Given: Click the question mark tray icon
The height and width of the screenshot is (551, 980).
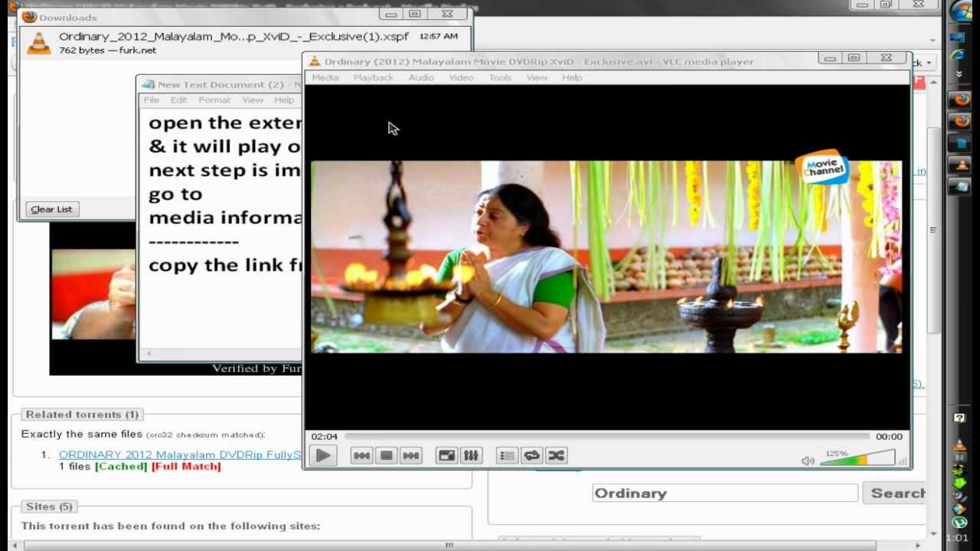Looking at the screenshot, I should pyautogui.click(x=959, y=418).
